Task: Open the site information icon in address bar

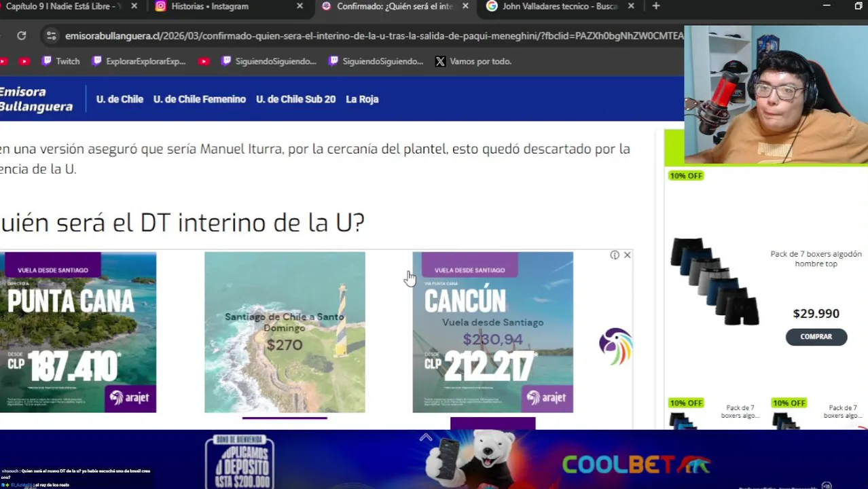Action: (51, 35)
